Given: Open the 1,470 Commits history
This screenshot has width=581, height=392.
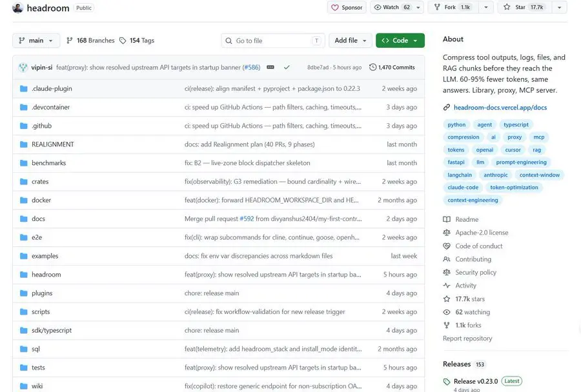Looking at the screenshot, I should (392, 67).
